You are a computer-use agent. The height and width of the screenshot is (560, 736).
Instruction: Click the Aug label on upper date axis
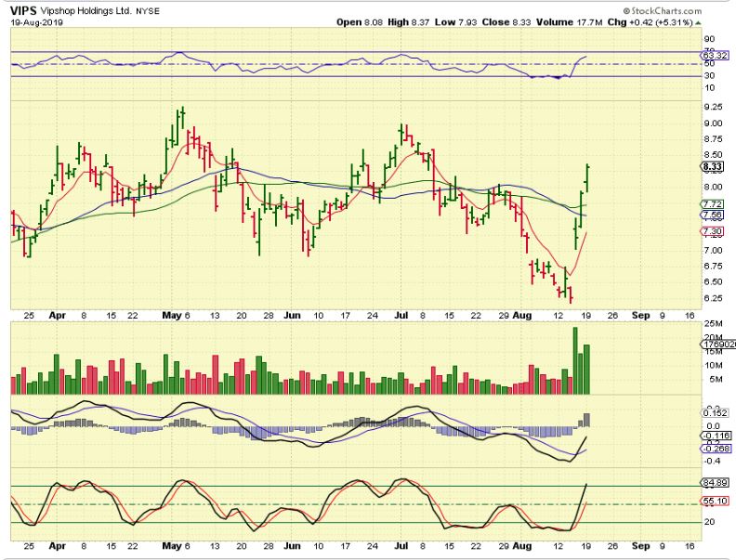coord(522,315)
